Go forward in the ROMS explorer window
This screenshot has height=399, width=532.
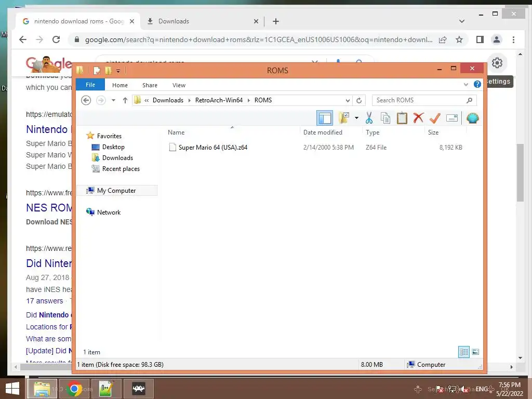[101, 100]
